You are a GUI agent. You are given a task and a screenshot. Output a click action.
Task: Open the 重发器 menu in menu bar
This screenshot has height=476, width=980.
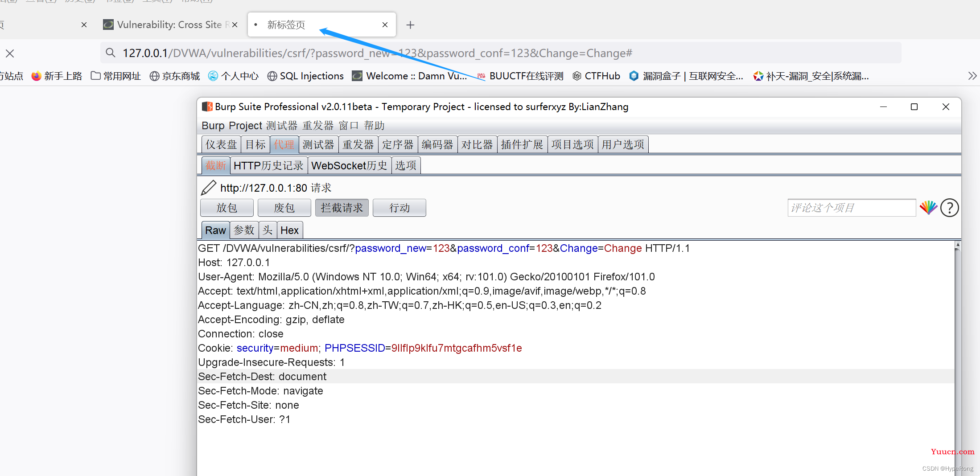pos(318,126)
